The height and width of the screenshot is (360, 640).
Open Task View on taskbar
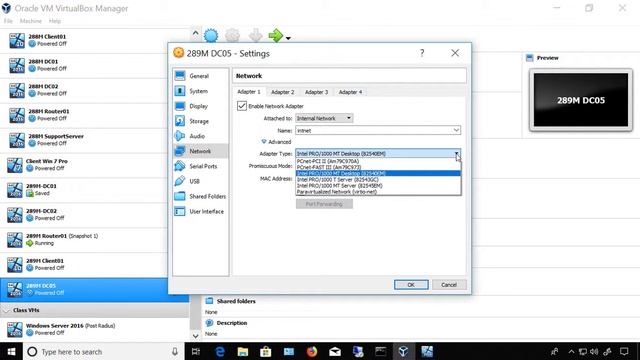click(196, 351)
